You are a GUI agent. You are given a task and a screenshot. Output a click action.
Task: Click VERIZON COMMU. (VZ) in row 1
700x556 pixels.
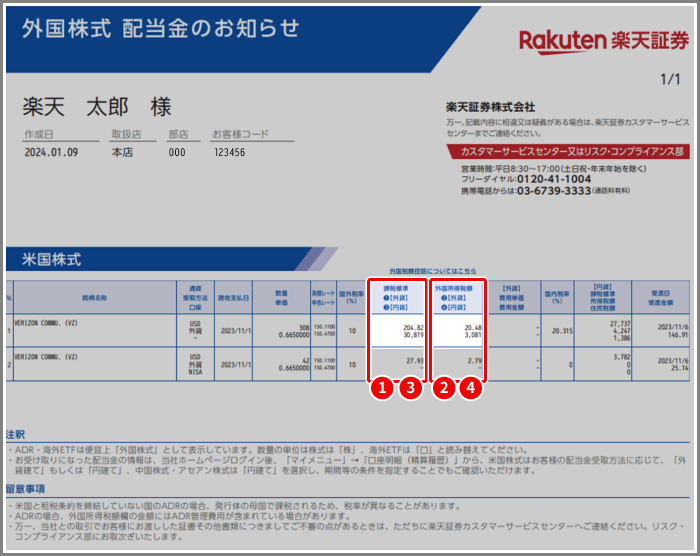click(x=46, y=323)
